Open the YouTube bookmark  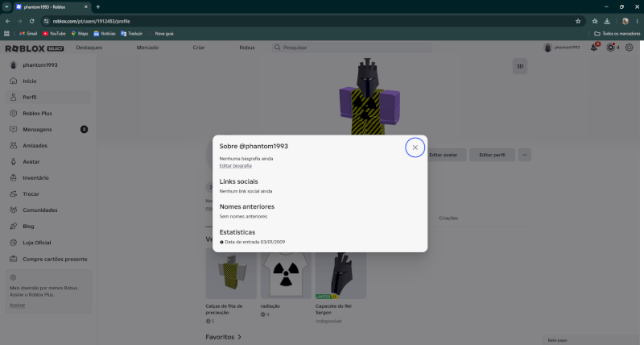coord(54,34)
